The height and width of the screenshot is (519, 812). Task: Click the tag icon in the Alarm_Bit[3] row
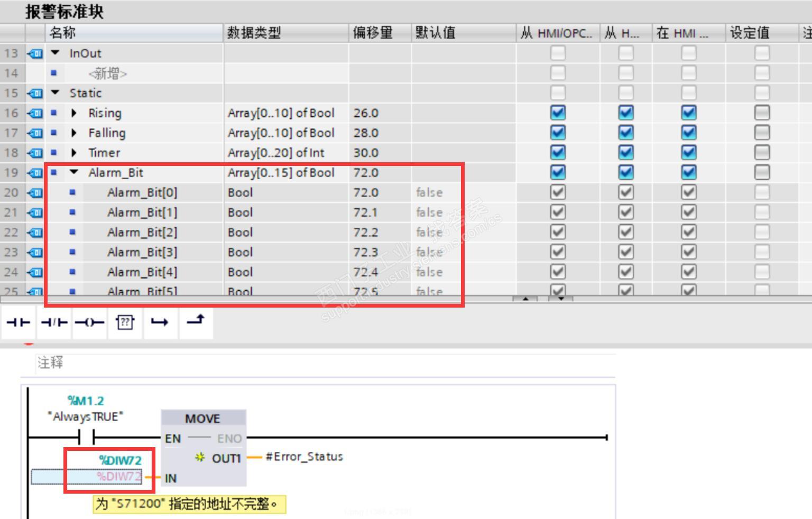pyautogui.click(x=35, y=252)
